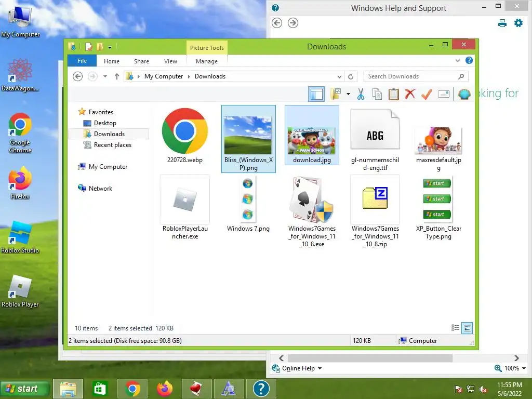Click the globe shell icon in toolbar
Image resolution: width=532 pixels, height=399 pixels.
pos(464,94)
